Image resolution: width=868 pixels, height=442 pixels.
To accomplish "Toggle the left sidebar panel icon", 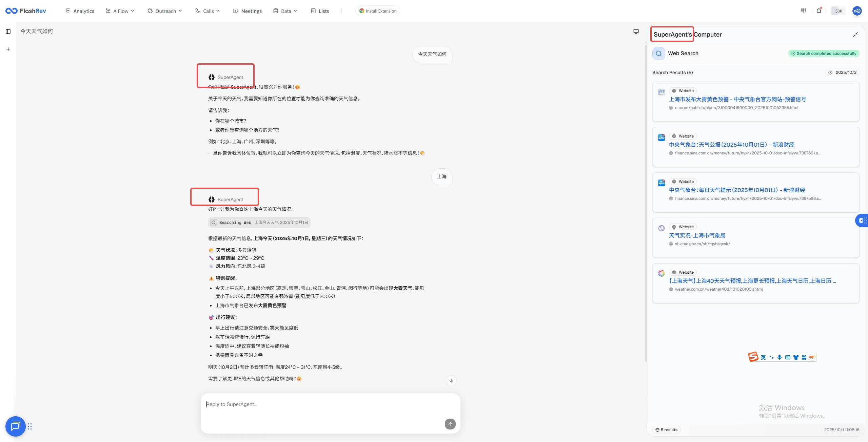I will (8, 31).
